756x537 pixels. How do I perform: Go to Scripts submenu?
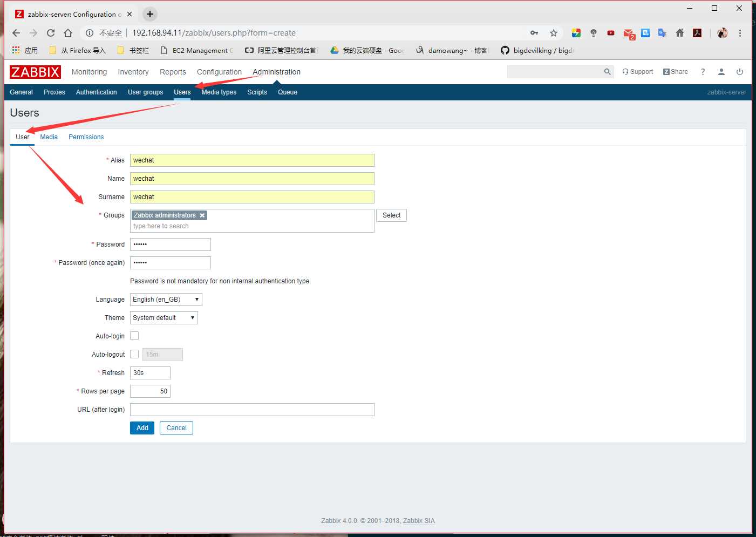point(257,92)
